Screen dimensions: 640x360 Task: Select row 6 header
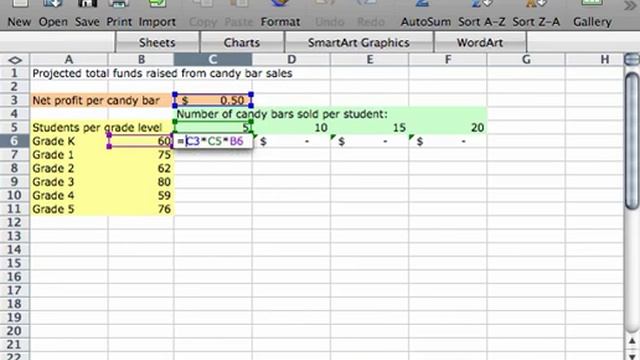pos(15,141)
